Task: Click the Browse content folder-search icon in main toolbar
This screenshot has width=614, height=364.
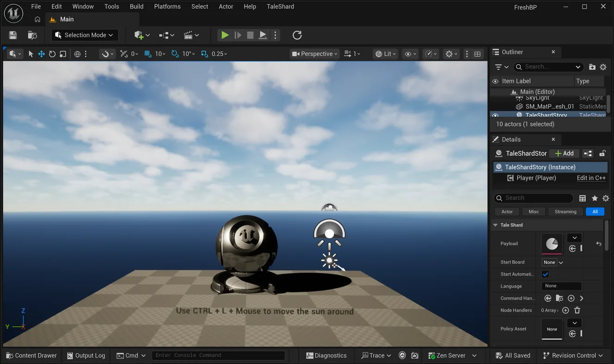Action: point(32,35)
